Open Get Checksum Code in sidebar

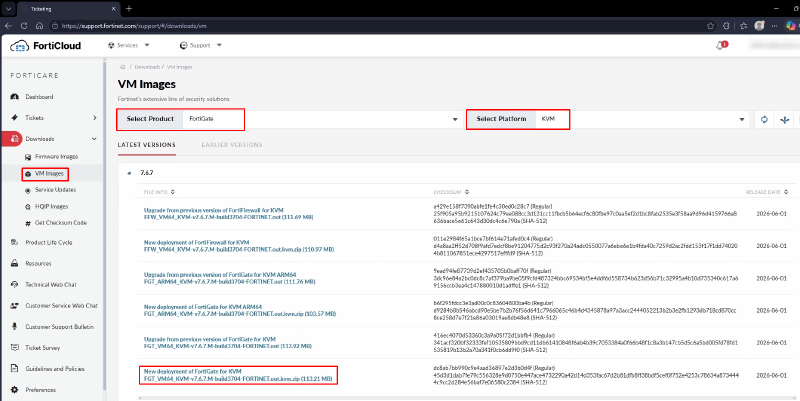(60, 223)
